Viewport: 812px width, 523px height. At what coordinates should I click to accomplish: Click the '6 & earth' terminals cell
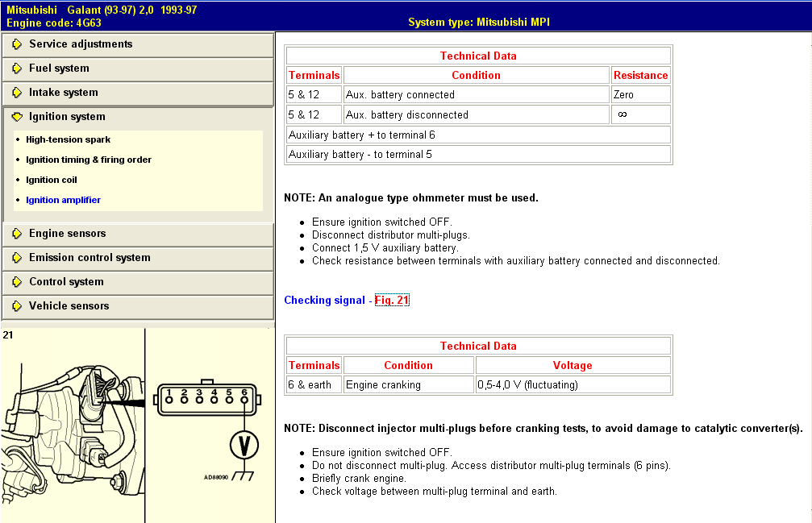314,385
